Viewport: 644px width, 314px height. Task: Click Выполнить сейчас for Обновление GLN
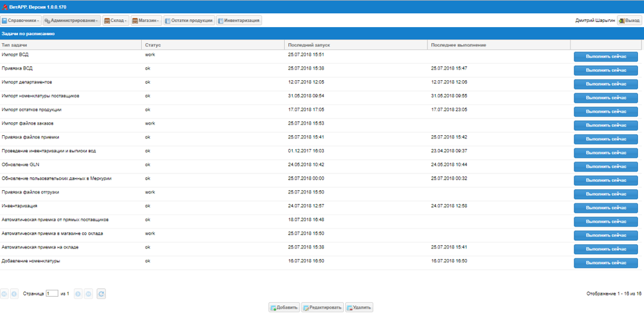pyautogui.click(x=606, y=166)
